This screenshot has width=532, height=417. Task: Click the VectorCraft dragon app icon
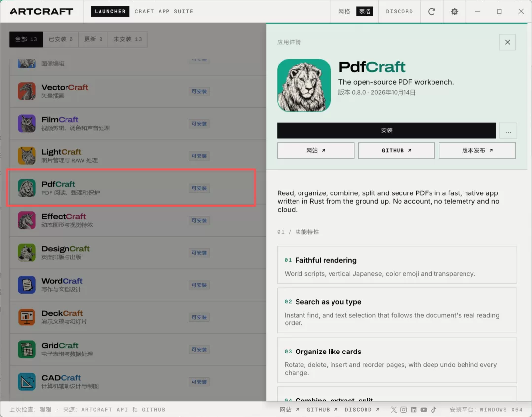27,91
